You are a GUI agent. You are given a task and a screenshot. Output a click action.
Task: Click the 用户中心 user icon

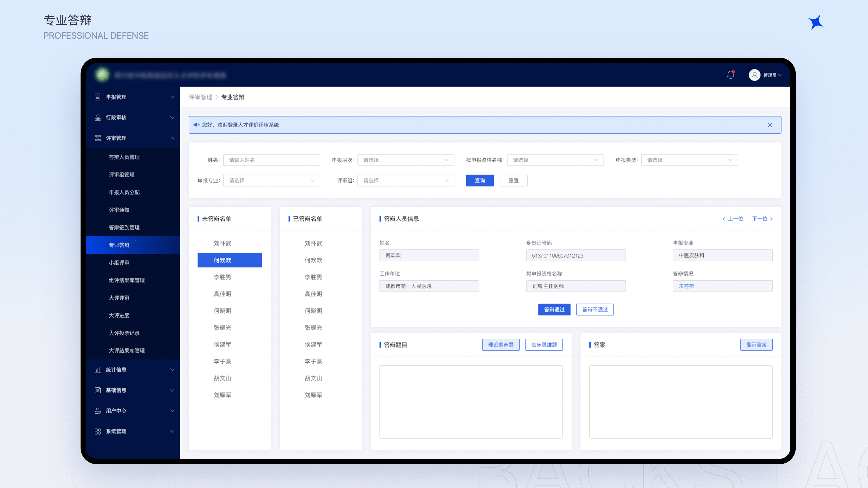98,411
